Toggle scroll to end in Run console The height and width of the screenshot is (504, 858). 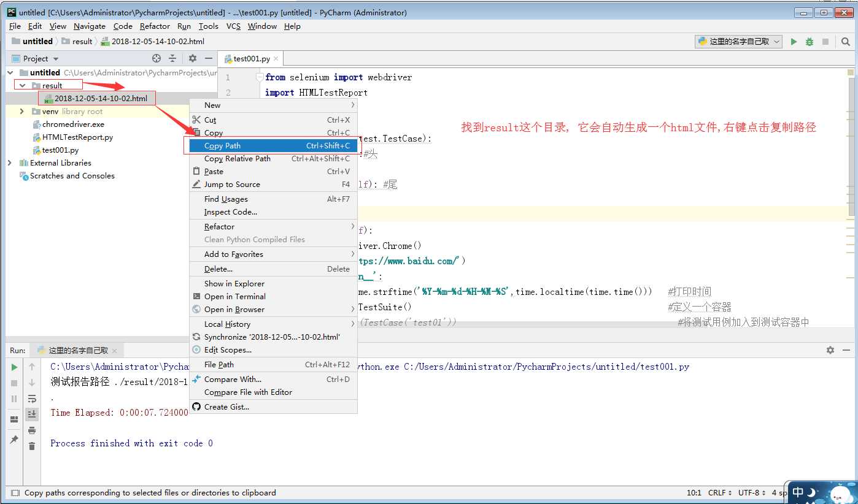[32, 414]
